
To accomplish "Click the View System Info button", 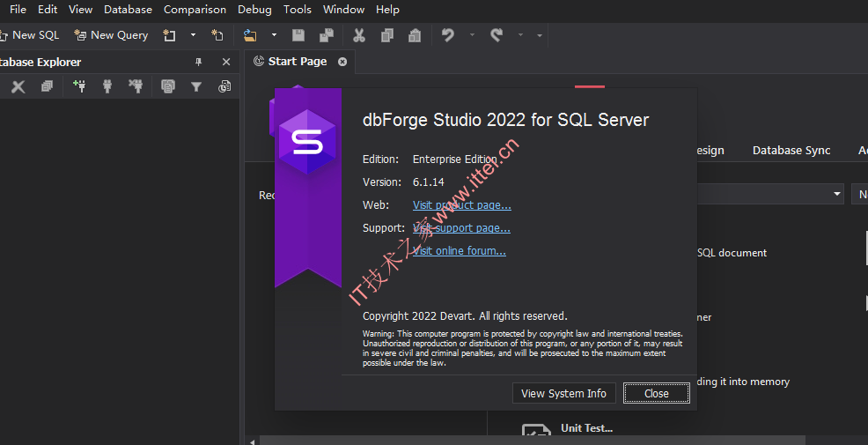I will [x=563, y=394].
